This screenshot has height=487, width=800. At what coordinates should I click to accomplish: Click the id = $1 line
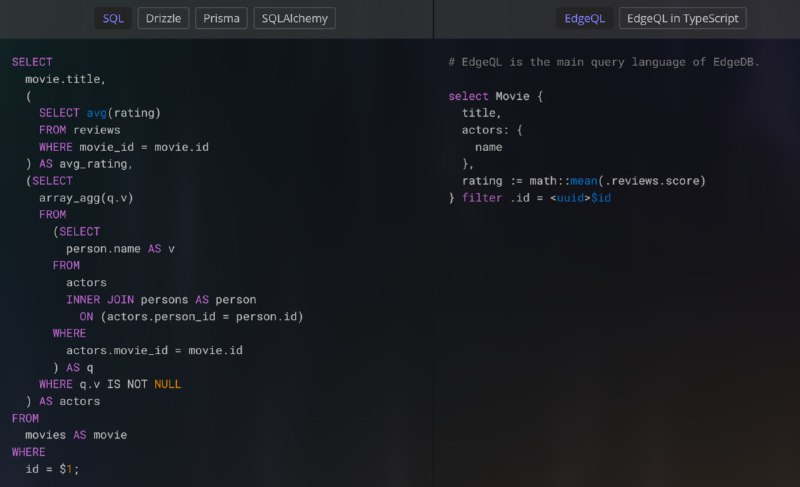coord(52,469)
